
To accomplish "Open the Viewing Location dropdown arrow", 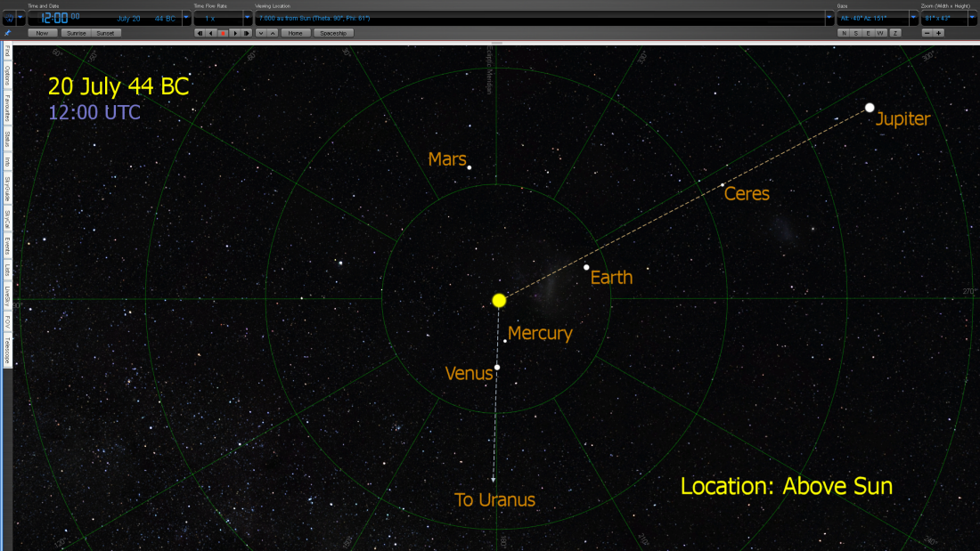I will coord(829,19).
